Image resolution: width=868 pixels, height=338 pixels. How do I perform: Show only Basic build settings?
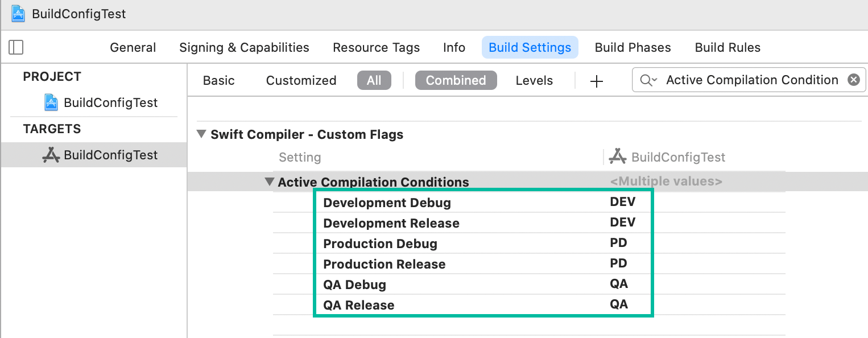(219, 81)
